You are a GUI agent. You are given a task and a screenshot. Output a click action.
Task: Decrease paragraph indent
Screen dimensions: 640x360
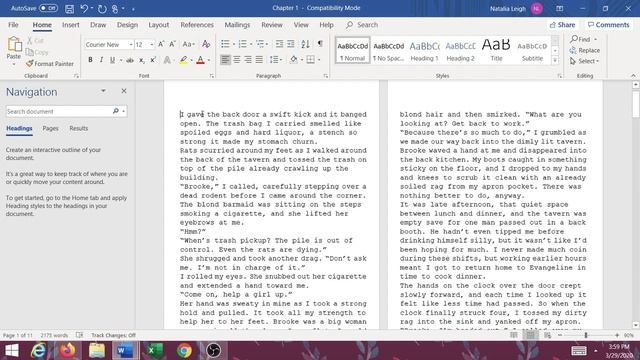279,44
